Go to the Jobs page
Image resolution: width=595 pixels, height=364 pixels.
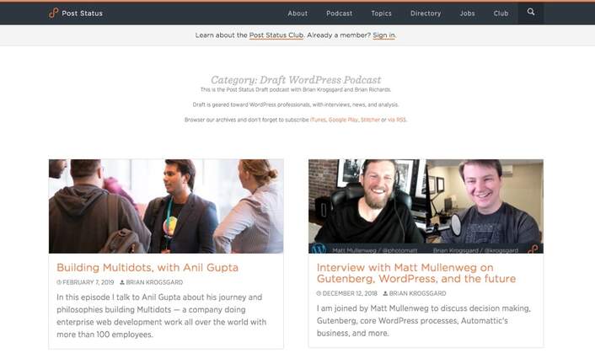[x=468, y=13]
